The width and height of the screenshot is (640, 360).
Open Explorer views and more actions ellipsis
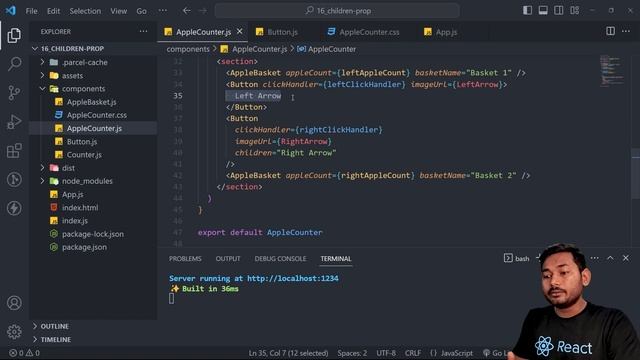(143, 31)
